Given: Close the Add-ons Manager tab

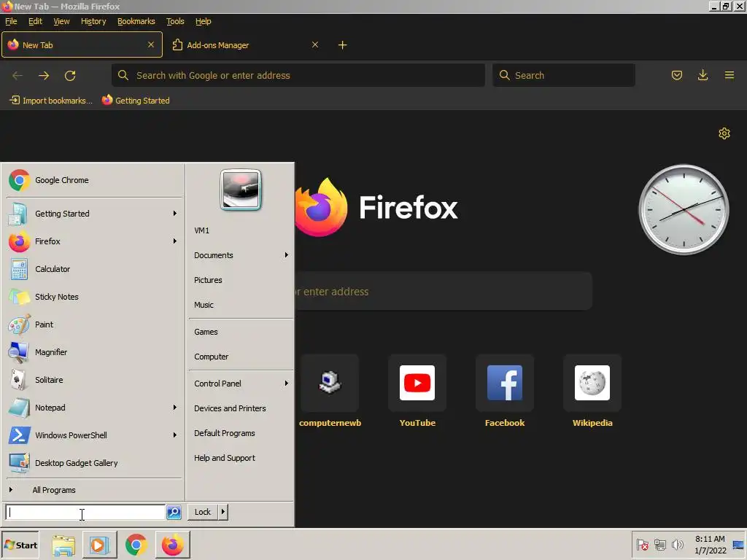Looking at the screenshot, I should click(315, 44).
